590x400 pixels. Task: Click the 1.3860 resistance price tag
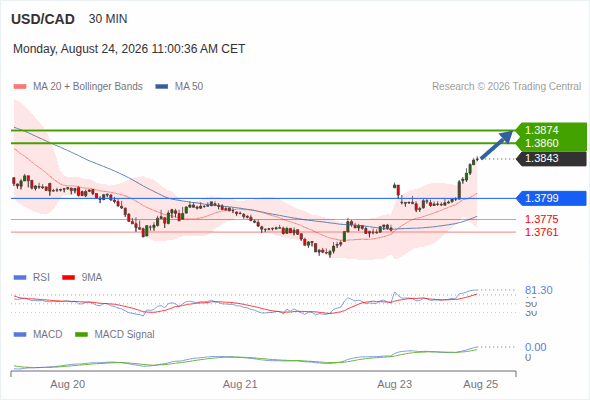pos(551,143)
